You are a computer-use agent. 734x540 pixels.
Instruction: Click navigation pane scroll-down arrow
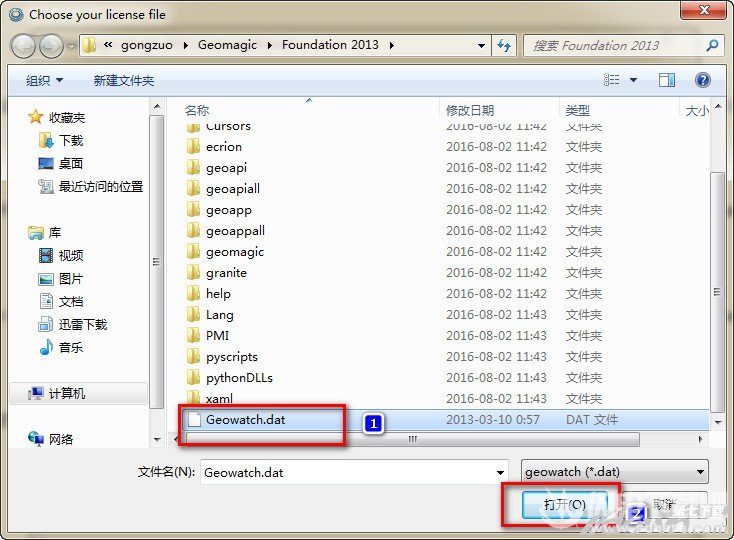pyautogui.click(x=157, y=439)
